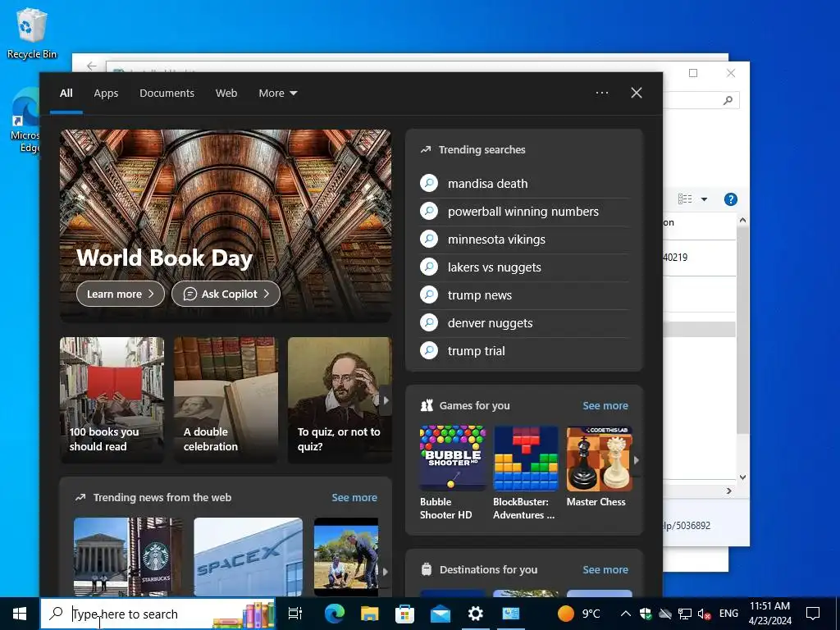
Task: Click See more in Games for you
Action: click(605, 406)
